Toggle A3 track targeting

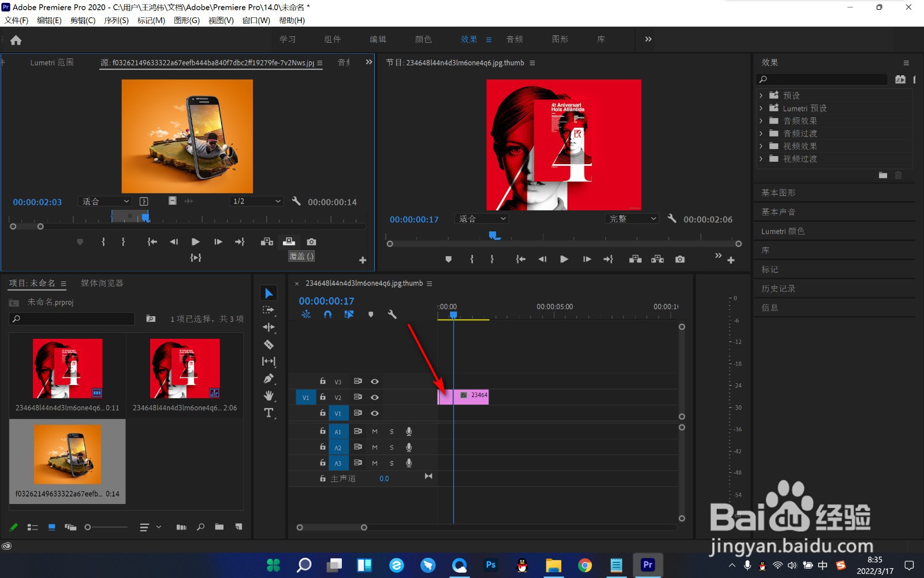338,463
